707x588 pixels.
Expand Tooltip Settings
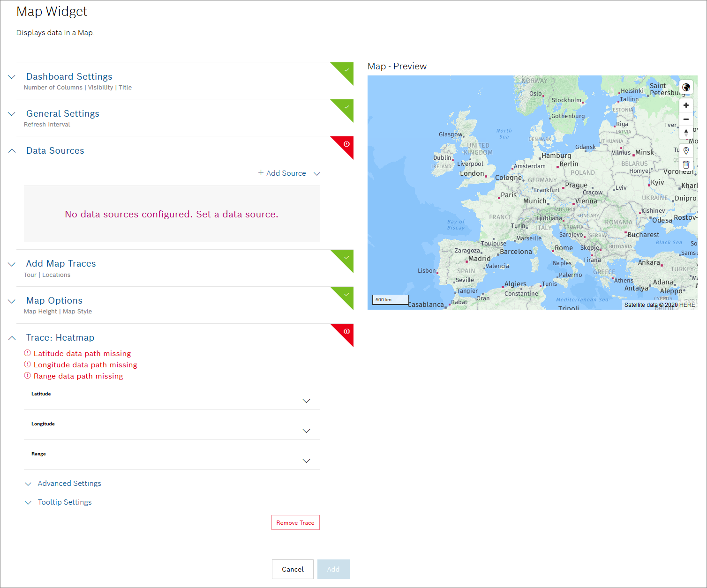pos(65,502)
